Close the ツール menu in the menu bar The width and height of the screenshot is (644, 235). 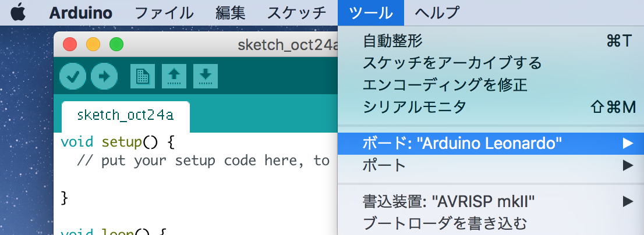click(371, 13)
